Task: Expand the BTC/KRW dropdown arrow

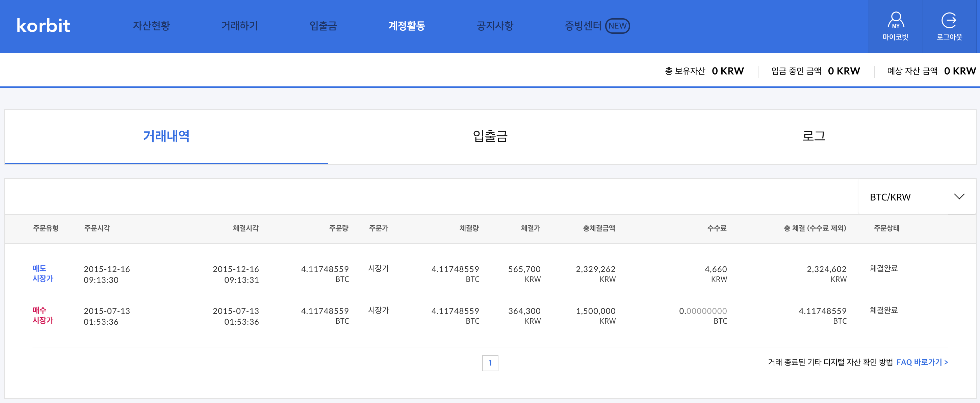Action: pos(959,196)
